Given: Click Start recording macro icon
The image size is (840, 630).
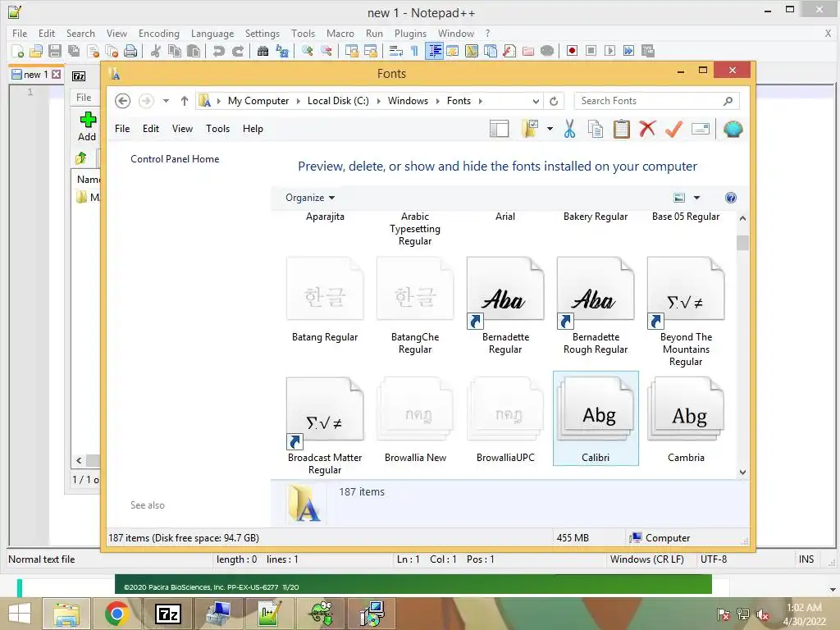Looking at the screenshot, I should coord(572,51).
